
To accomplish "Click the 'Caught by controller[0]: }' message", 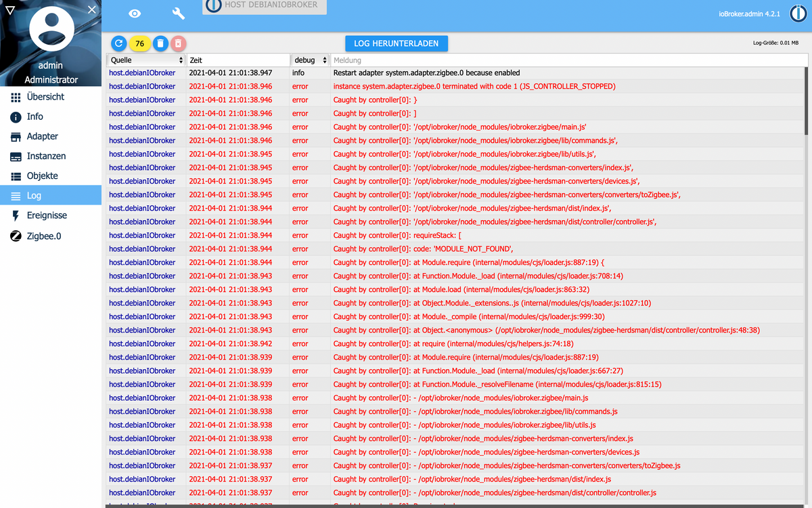I will click(x=375, y=100).
